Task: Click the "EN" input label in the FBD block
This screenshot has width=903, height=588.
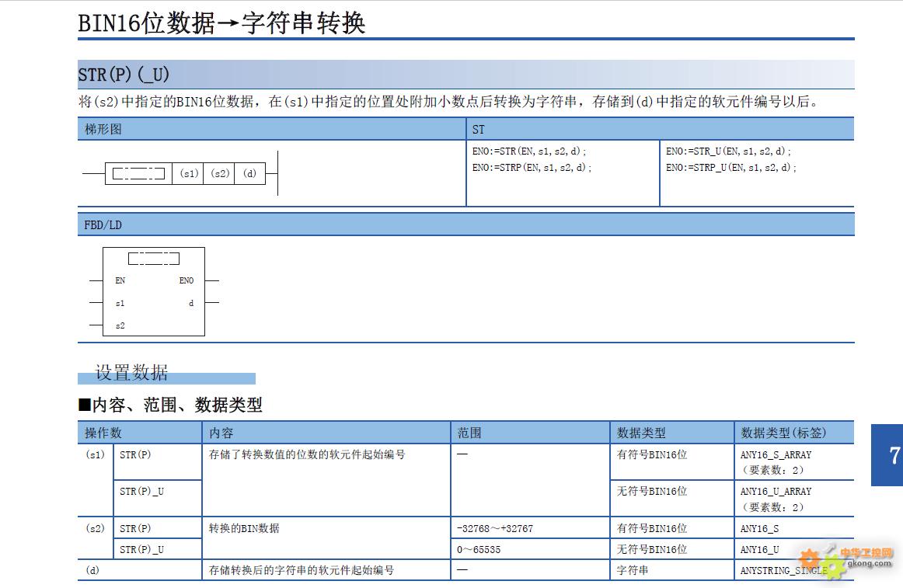Action: pos(120,280)
